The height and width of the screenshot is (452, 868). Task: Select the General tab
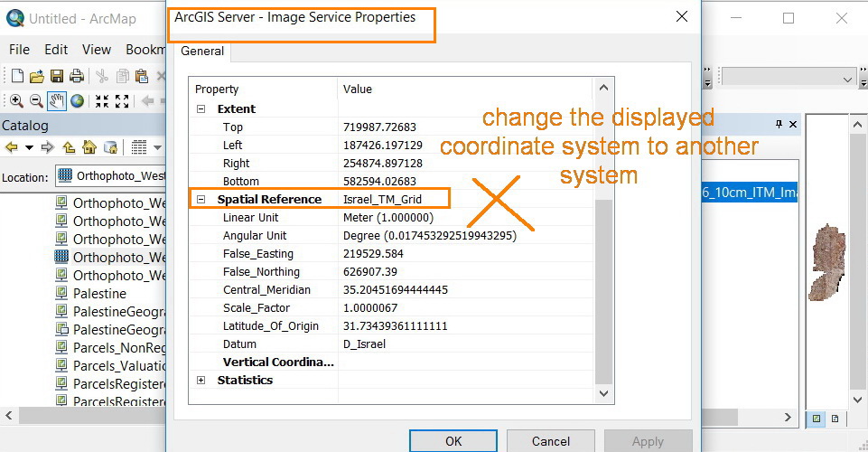[x=202, y=51]
